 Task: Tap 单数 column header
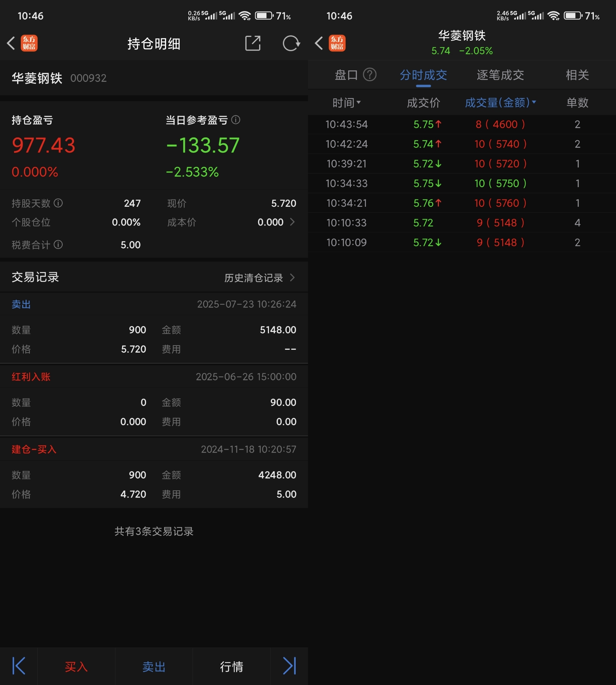coord(577,103)
